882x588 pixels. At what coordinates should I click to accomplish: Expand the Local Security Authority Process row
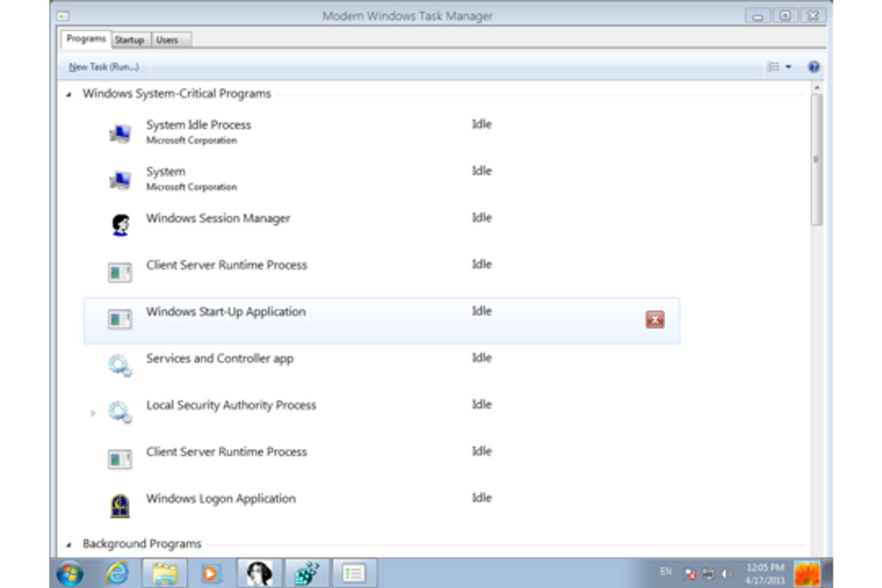click(x=93, y=413)
